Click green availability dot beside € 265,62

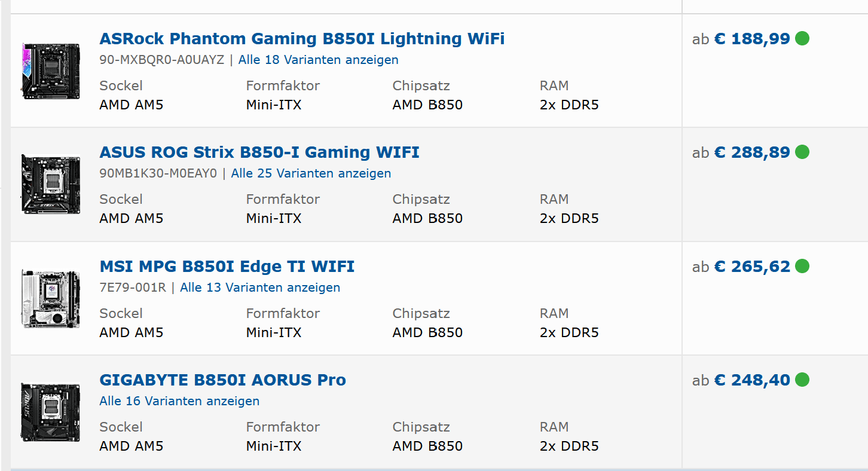click(x=802, y=266)
